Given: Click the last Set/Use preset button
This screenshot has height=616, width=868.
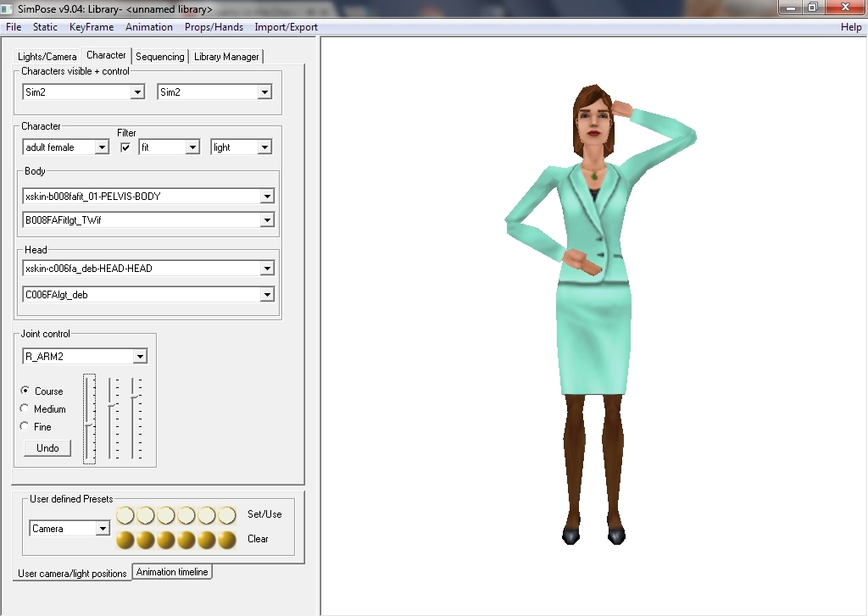Looking at the screenshot, I should [x=226, y=515].
